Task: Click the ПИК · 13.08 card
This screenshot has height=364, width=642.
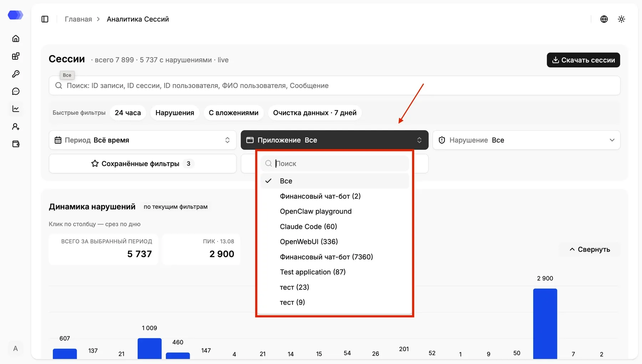Action: point(201,249)
